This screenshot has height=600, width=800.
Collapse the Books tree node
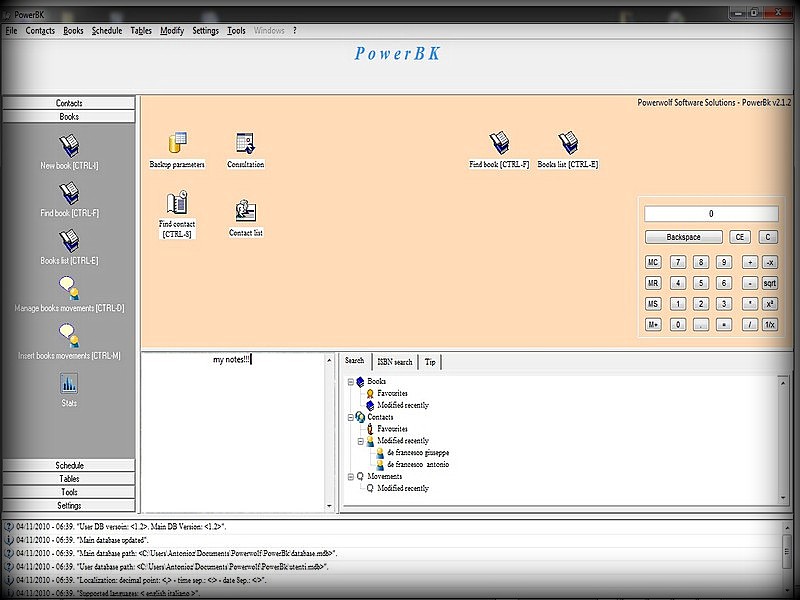pos(351,382)
